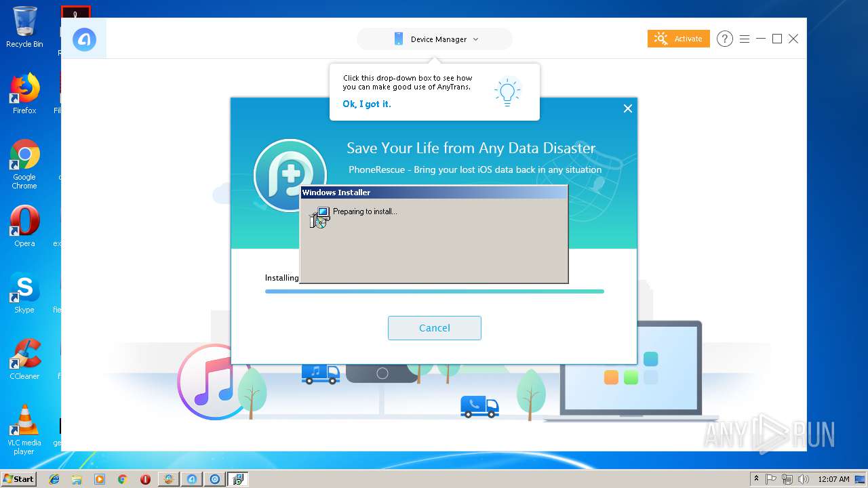Screen dimensions: 868x488
Task: Minimize the AnyTrans window
Action: 761,39
